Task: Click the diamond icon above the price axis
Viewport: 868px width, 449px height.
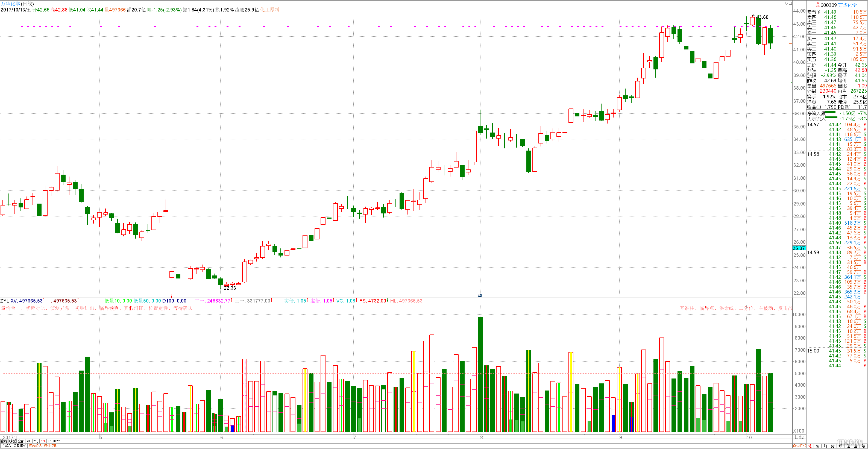Action: point(786,3)
